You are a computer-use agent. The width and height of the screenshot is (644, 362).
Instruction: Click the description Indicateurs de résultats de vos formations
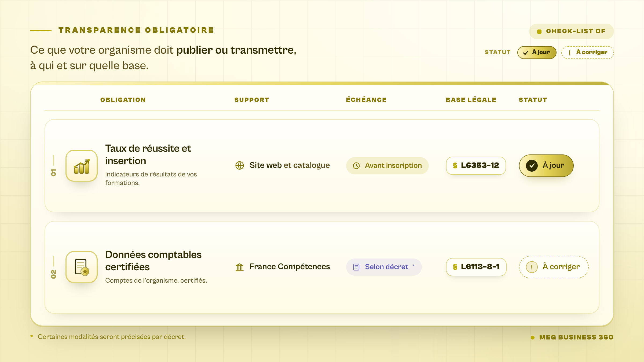pyautogui.click(x=151, y=179)
